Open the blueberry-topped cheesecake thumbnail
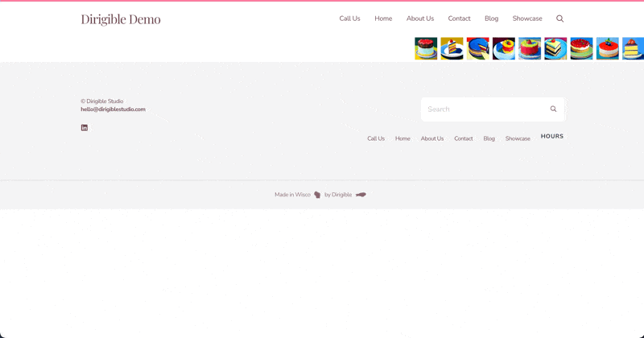 click(608, 48)
